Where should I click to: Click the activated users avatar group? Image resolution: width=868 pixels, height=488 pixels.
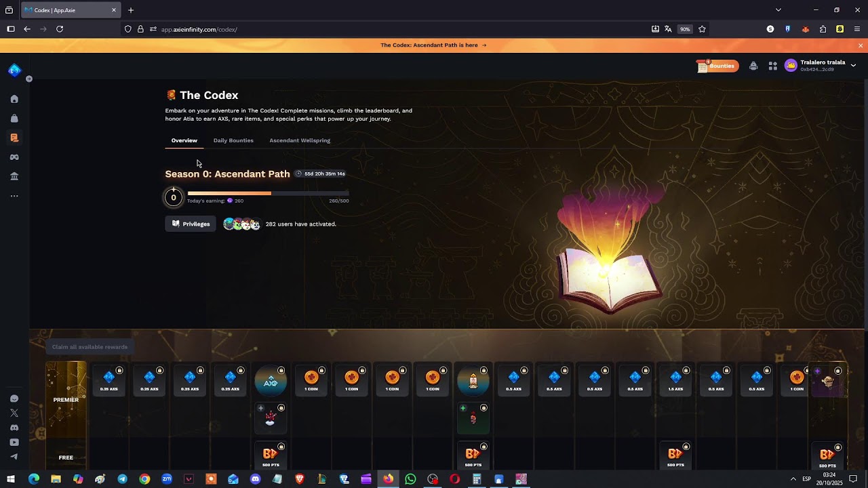click(242, 224)
